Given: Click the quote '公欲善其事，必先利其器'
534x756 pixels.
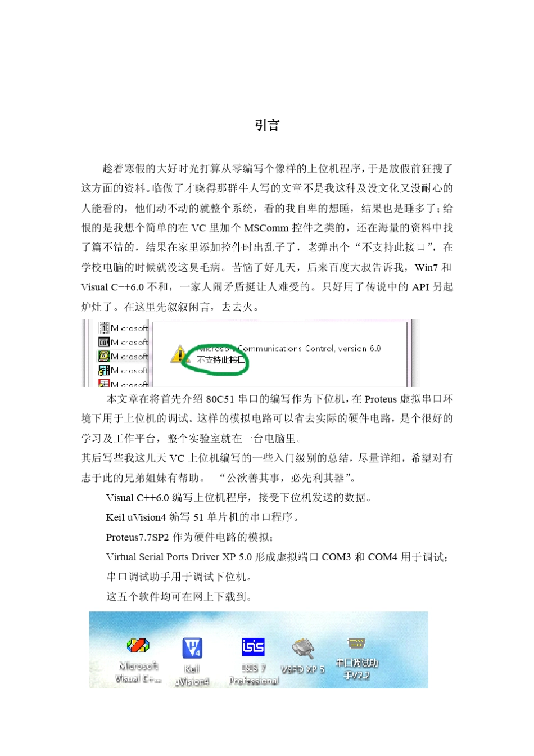Looking at the screenshot, I should (287, 478).
